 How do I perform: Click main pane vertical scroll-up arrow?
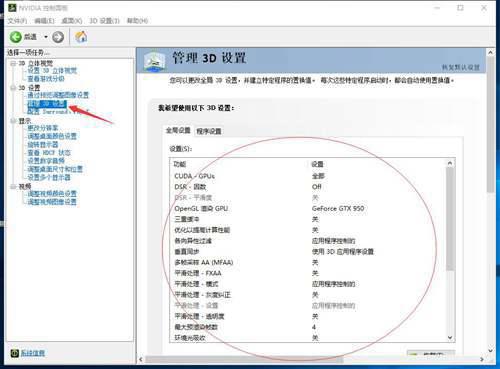[x=490, y=53]
